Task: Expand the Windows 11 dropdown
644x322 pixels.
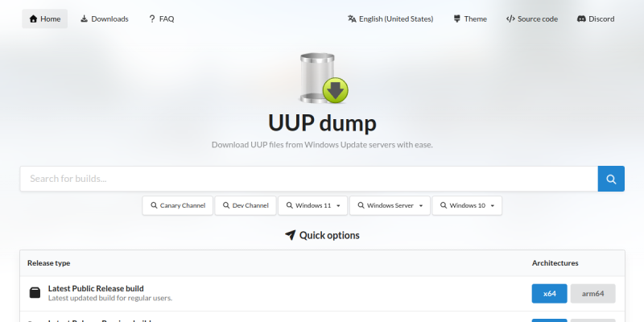Action: [x=313, y=205]
